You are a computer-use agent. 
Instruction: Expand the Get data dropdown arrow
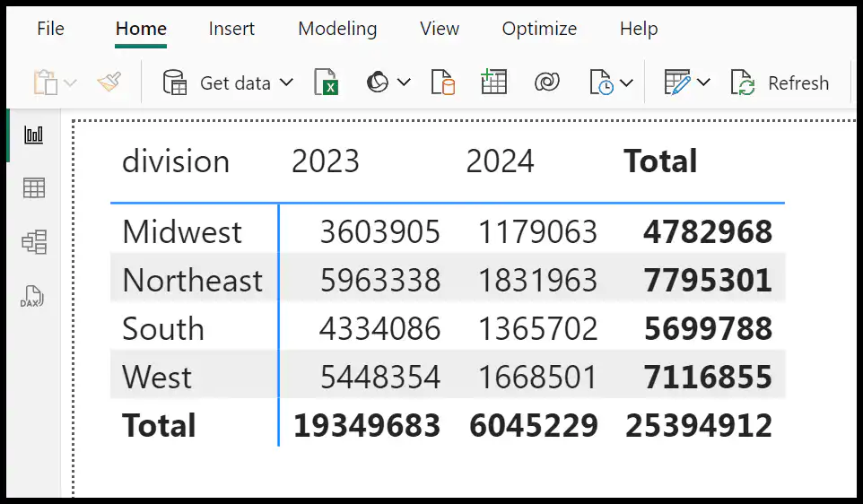click(286, 83)
